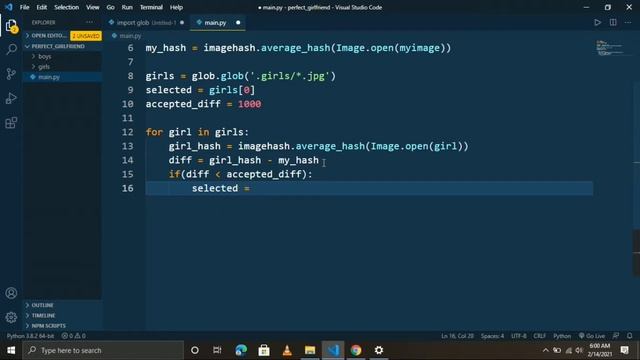The image size is (640, 360).
Task: Open the Run menu
Action: coord(127,7)
